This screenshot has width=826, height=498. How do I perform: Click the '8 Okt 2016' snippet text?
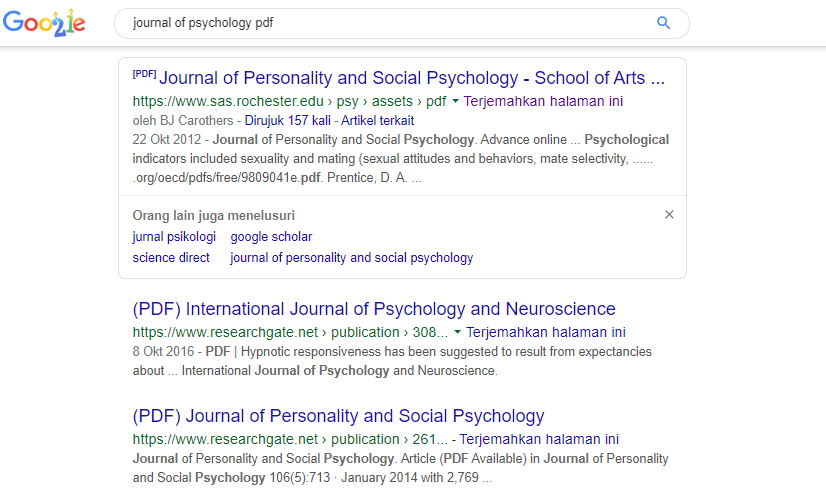[163, 351]
